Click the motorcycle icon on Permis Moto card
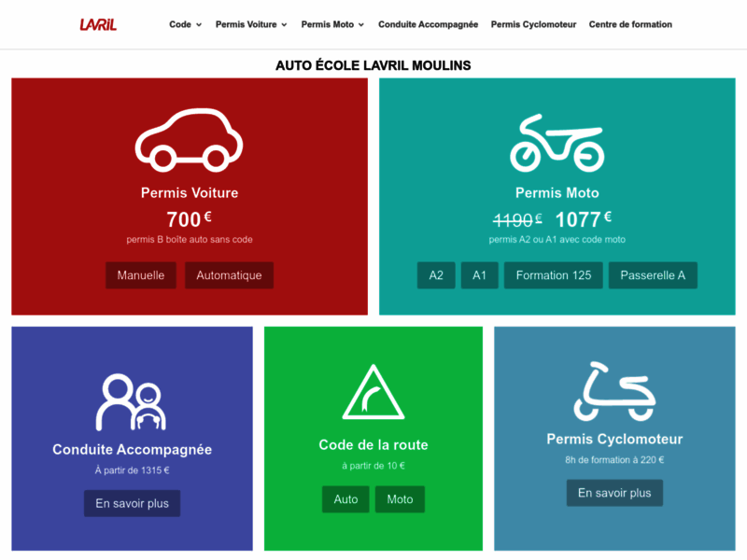 558,140
